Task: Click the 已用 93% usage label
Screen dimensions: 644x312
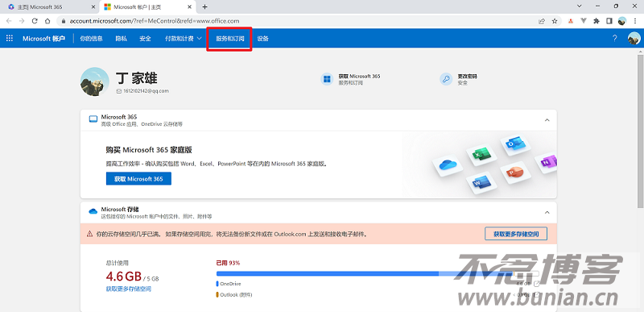Action: click(228, 263)
